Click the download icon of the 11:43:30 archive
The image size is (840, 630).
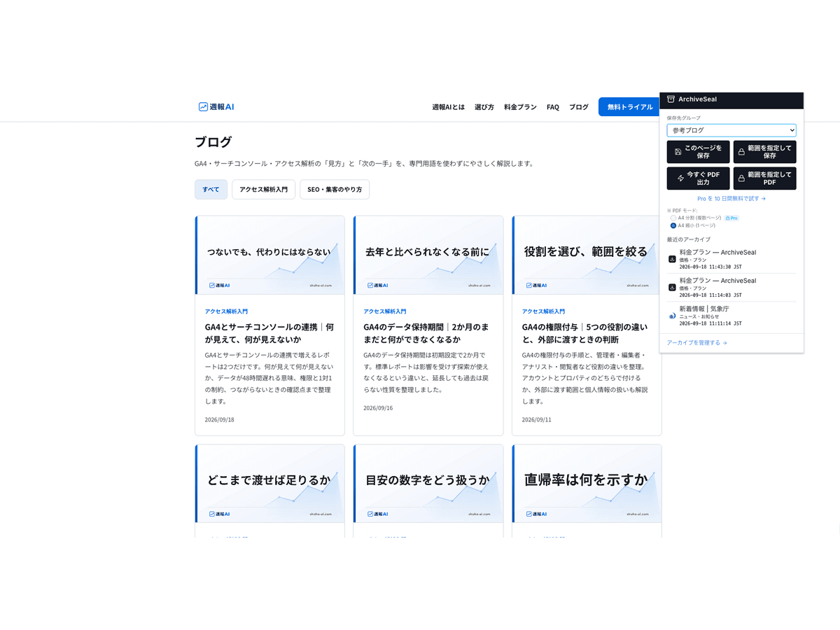[672, 259]
